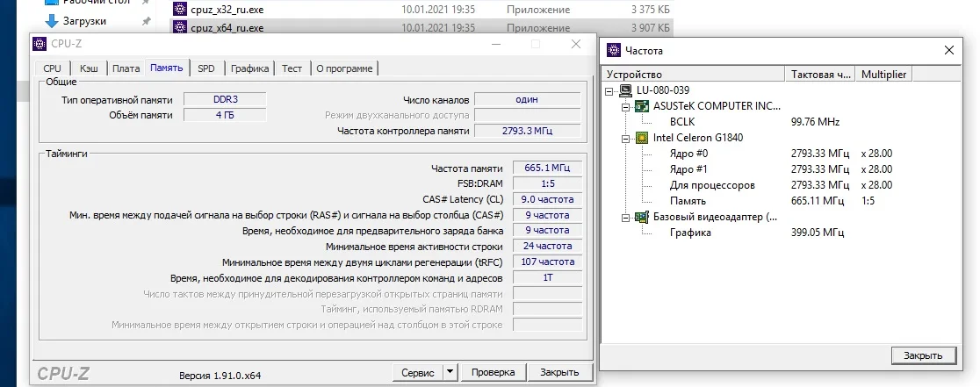Select cpuz_x32_ru.exe file name in Explorer
Viewport: 980px width, 387px height.
[x=227, y=10]
